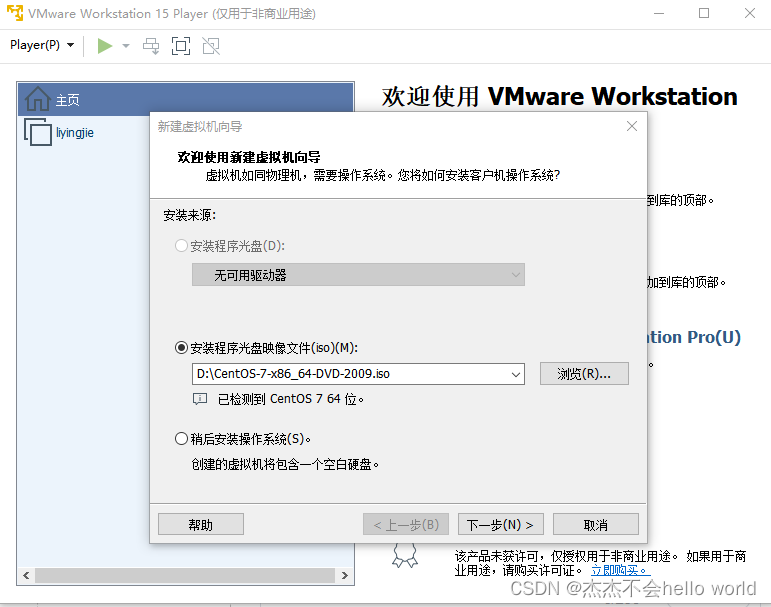771x607 pixels.
Task: Click the Next (下一步) button
Action: [501, 524]
